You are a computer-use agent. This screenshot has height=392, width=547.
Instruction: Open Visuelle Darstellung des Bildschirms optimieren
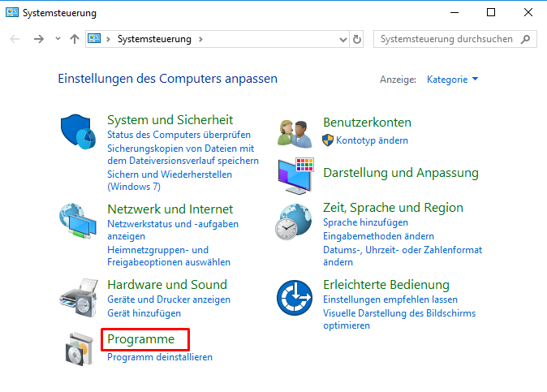(399, 319)
